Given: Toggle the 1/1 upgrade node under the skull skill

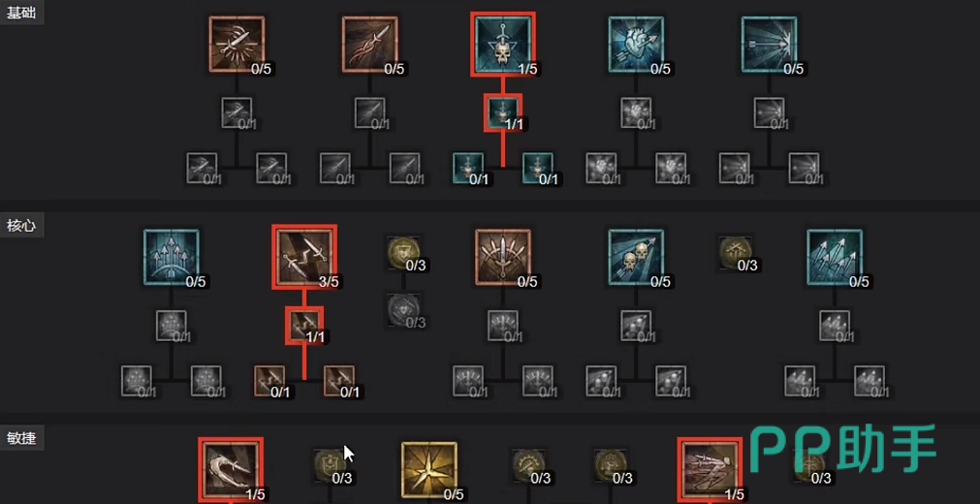Looking at the screenshot, I should point(502,112).
